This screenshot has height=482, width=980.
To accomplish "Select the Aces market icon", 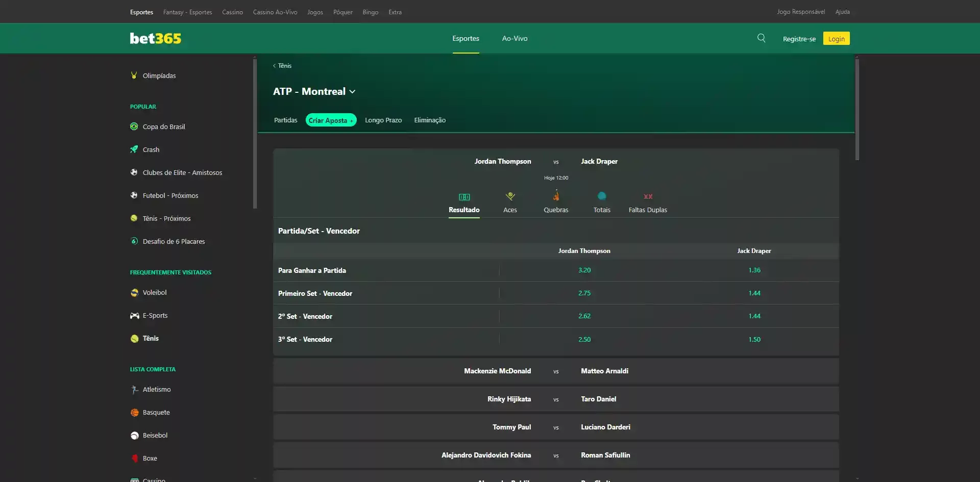I will click(x=510, y=201).
